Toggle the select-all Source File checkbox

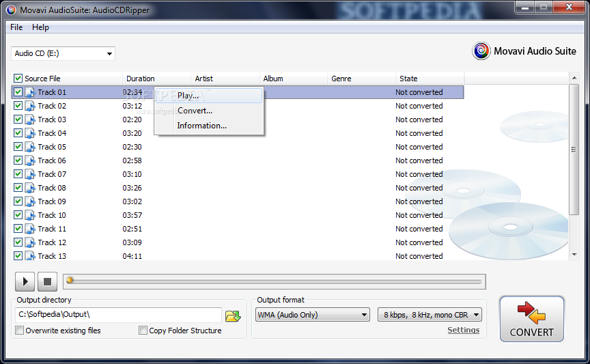[x=18, y=79]
